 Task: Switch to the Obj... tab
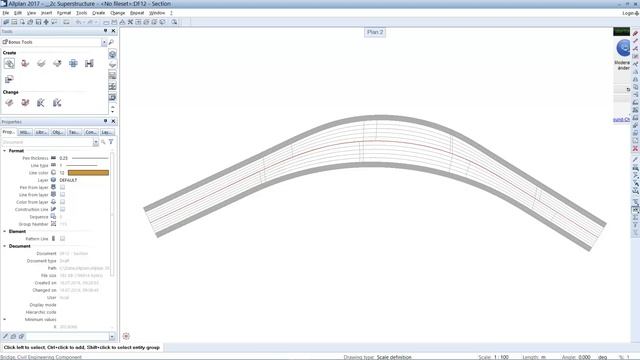[58, 132]
